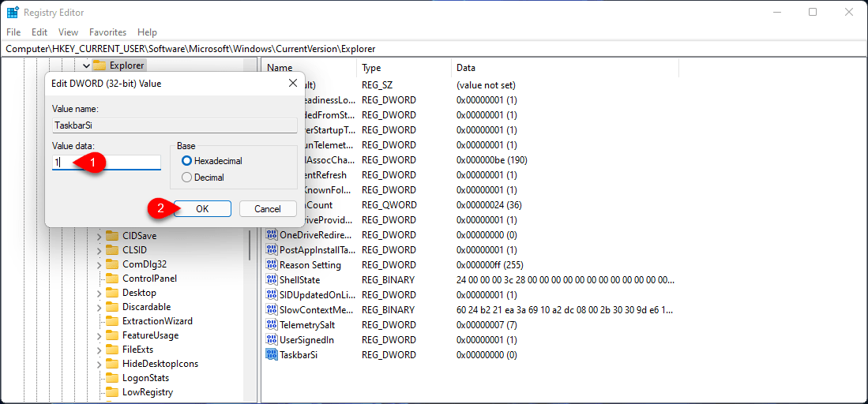
Task: Select the ShellState value name
Action: click(x=299, y=279)
